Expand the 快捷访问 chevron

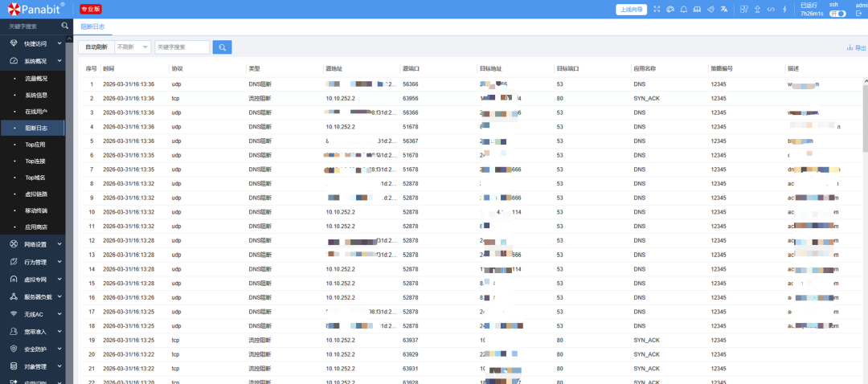[x=59, y=43]
